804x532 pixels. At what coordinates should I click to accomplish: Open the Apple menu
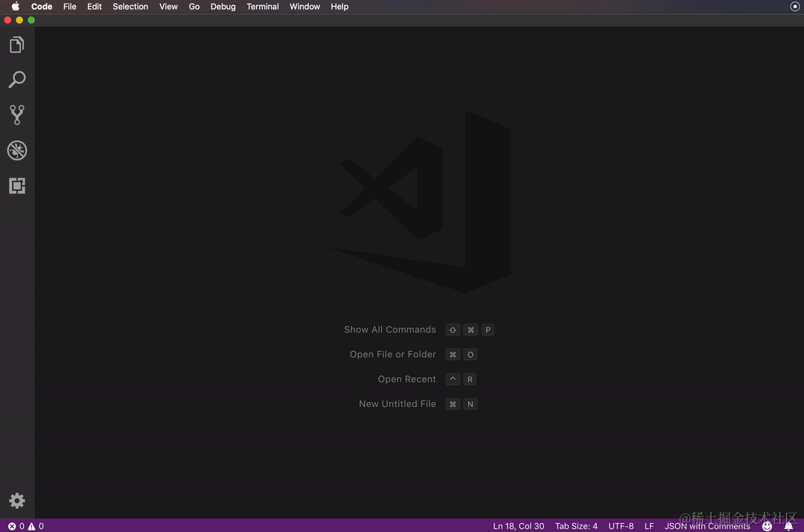click(16, 6)
